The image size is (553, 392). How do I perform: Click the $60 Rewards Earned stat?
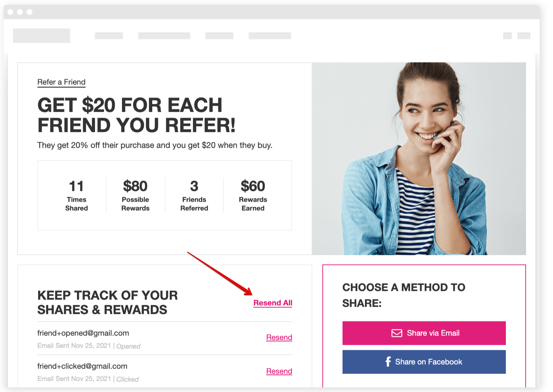(253, 195)
